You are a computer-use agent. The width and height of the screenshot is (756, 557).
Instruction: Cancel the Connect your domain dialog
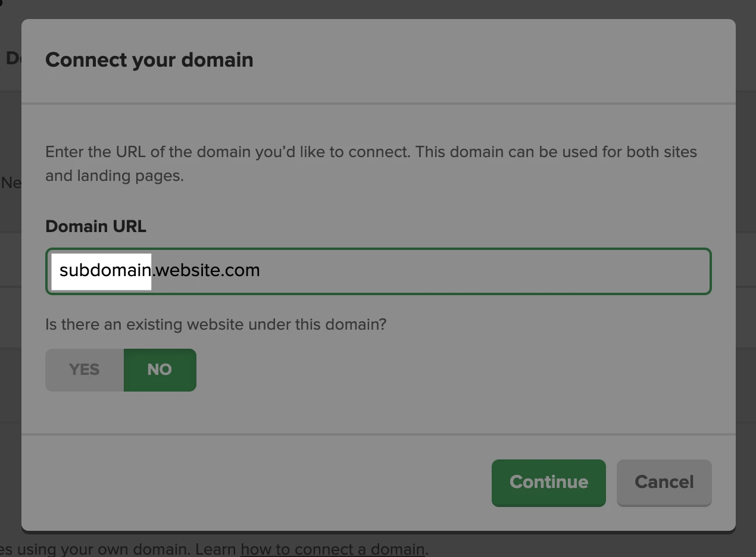[x=664, y=482]
